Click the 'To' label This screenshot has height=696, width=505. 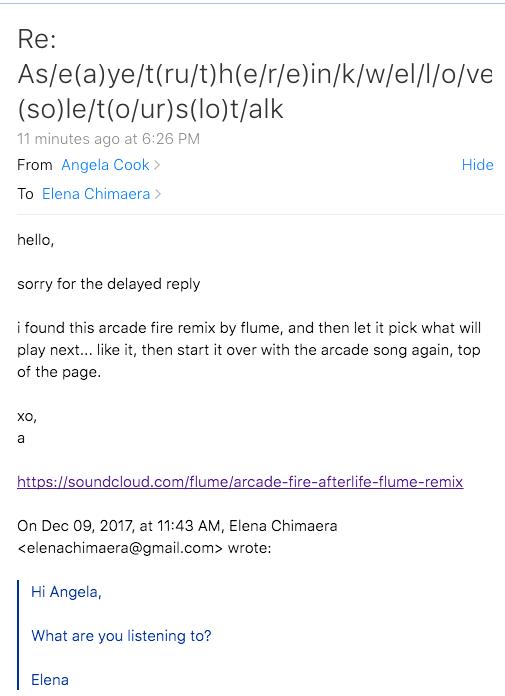tap(25, 194)
